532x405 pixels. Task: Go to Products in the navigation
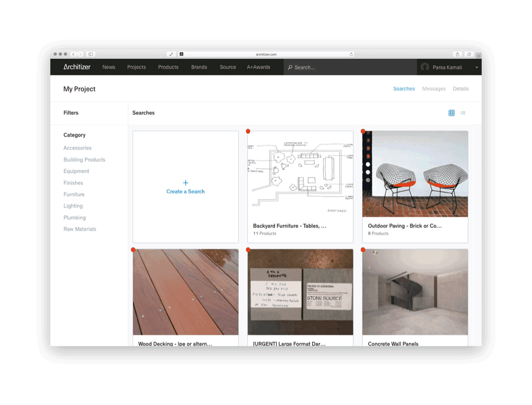click(168, 67)
